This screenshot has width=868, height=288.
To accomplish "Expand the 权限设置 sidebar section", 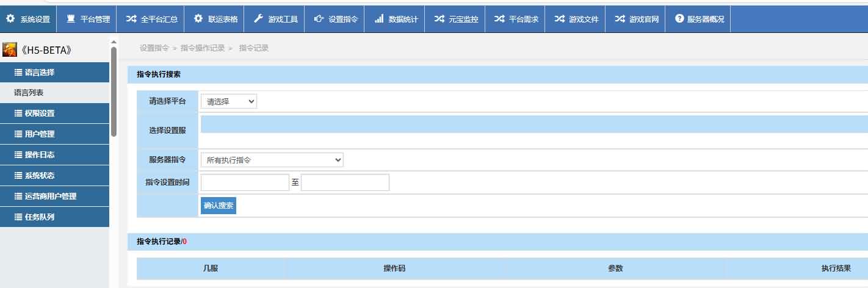I will 54,113.
